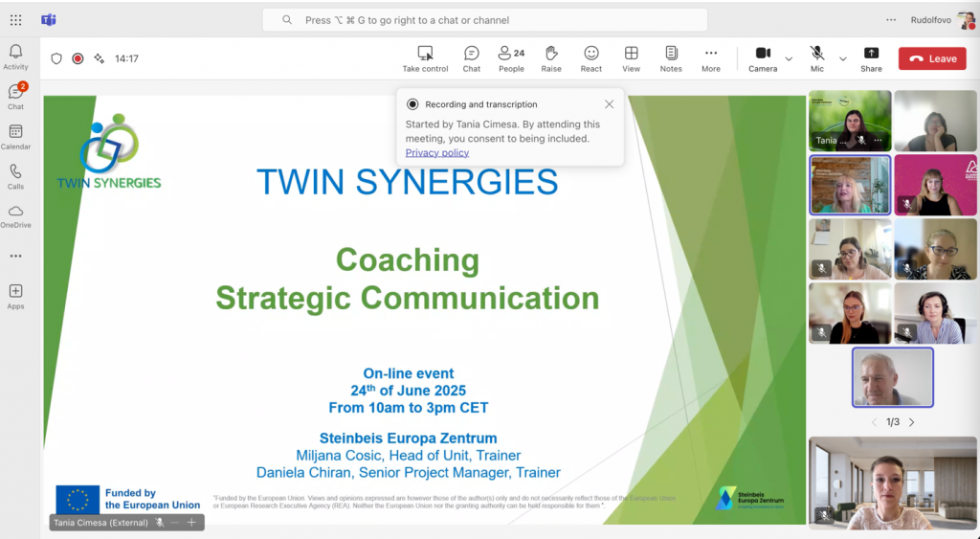Open the Rudolfovo profile avatar
The height and width of the screenshot is (539, 980).
point(967,21)
